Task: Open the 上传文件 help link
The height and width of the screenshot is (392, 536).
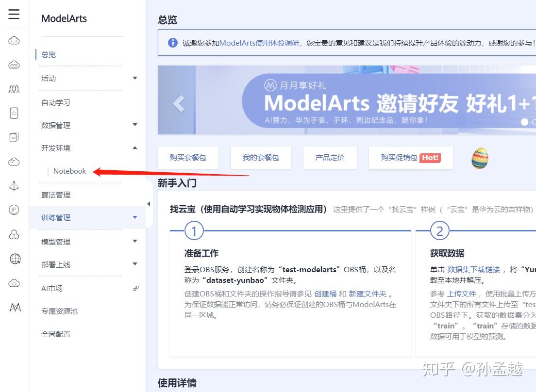Action: pyautogui.click(x=462, y=294)
